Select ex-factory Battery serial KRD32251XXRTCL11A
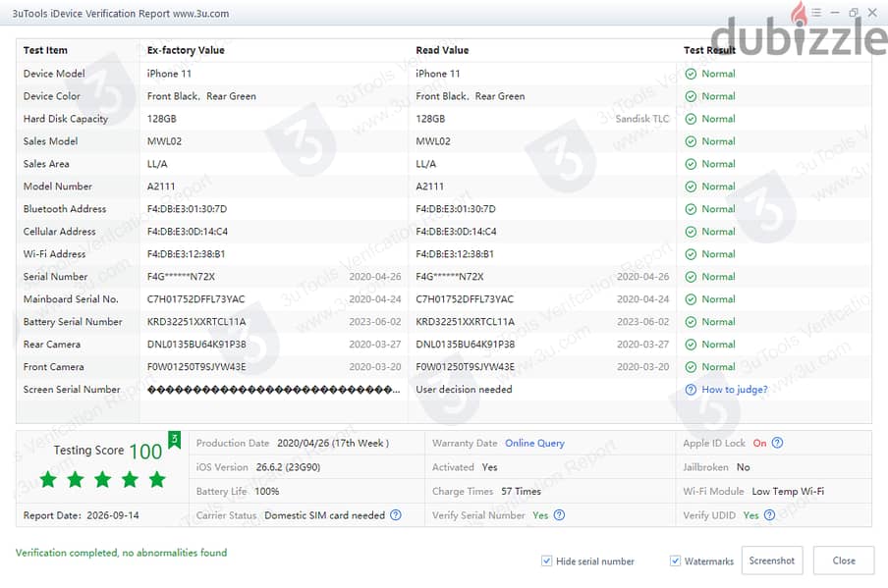888x588 pixels. pyautogui.click(x=196, y=322)
